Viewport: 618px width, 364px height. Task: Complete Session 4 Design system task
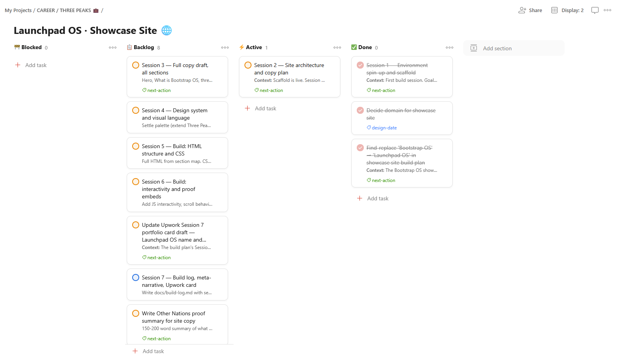pos(136,110)
